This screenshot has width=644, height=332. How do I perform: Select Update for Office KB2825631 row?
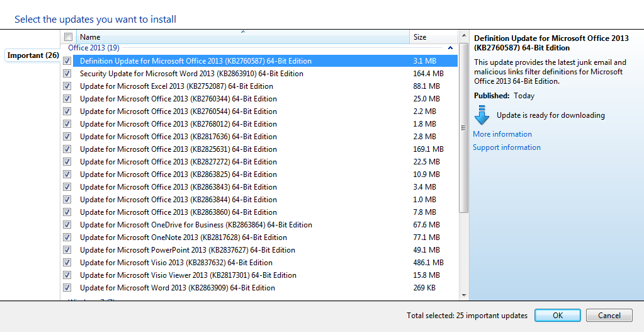265,149
